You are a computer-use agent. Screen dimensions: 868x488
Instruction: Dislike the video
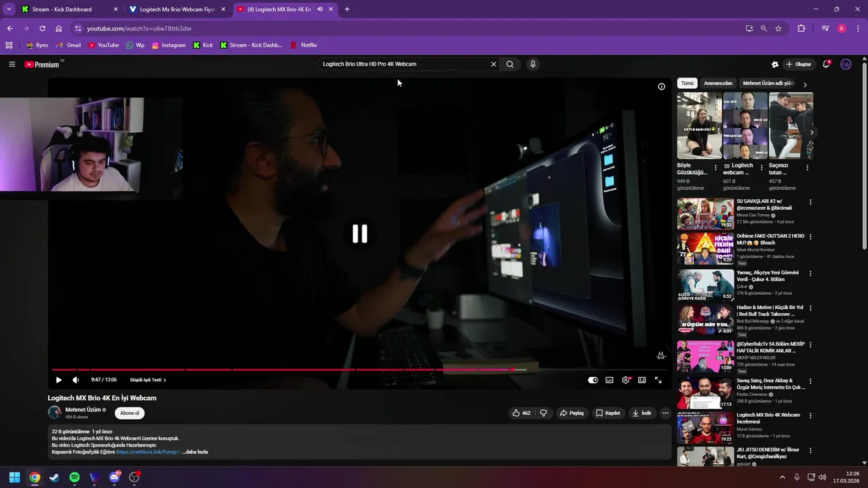[x=544, y=413]
